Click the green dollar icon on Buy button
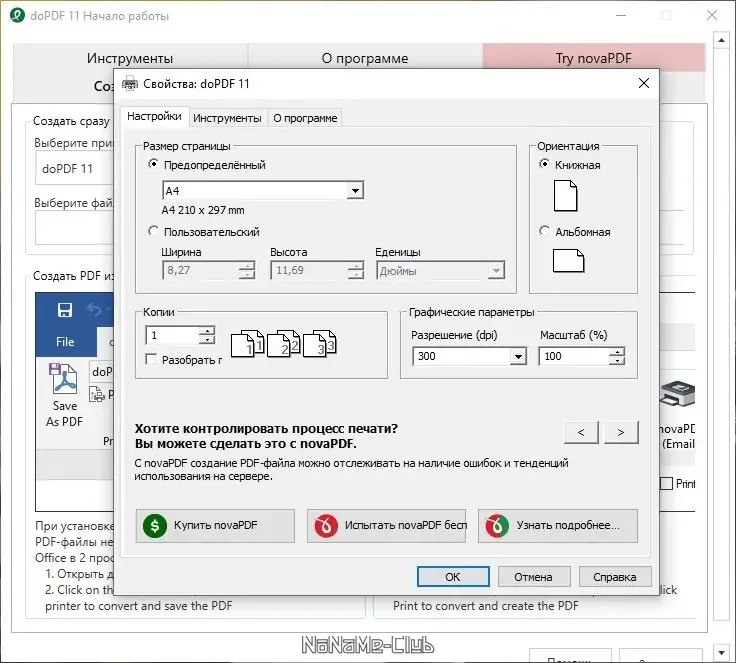Image resolution: width=736 pixels, height=663 pixels. coord(154,525)
